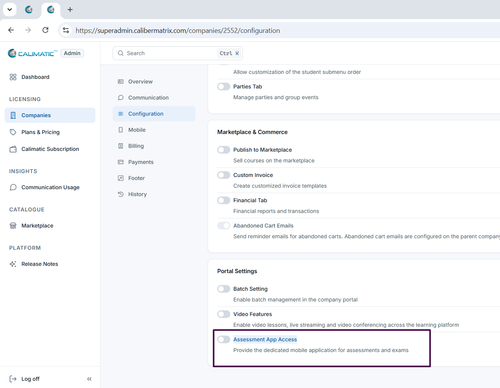The width and height of the screenshot is (500, 388).
Task: Open the Companies page
Action: 50,115
